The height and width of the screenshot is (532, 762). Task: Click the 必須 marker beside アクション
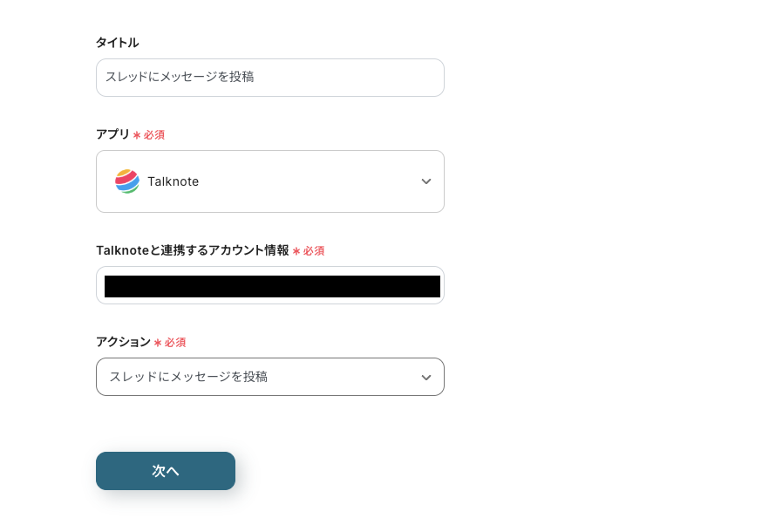click(x=175, y=343)
